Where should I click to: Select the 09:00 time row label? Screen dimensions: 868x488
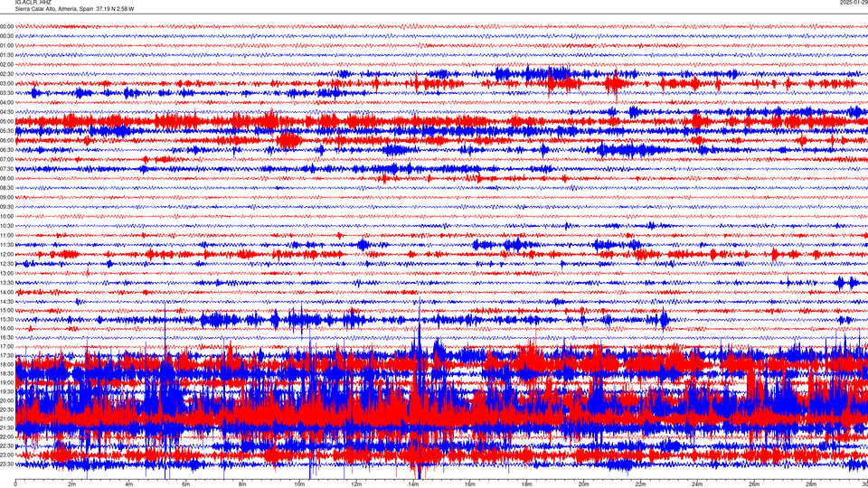(x=6, y=197)
